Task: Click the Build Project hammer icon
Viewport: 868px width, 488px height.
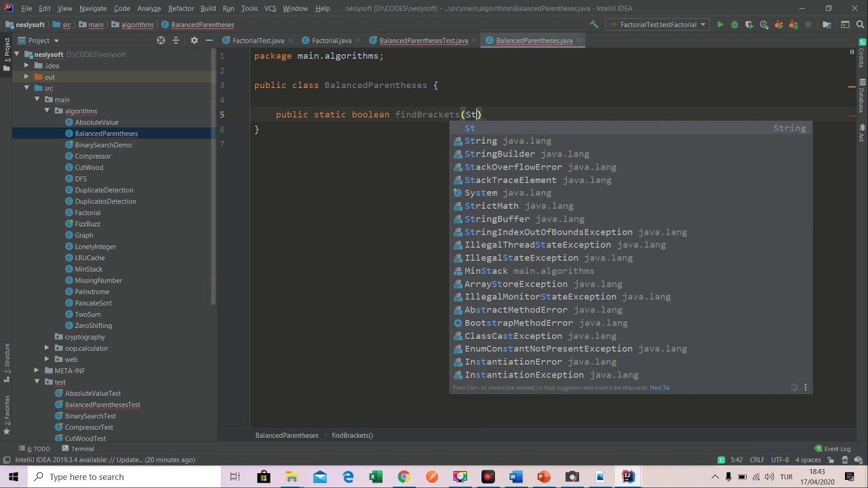Action: pyautogui.click(x=594, y=24)
